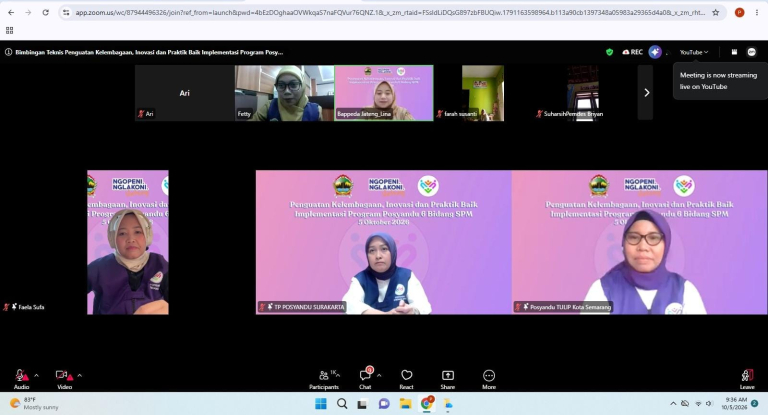Image resolution: width=768 pixels, height=415 pixels.
Task: Open the Participants panel
Action: click(323, 379)
